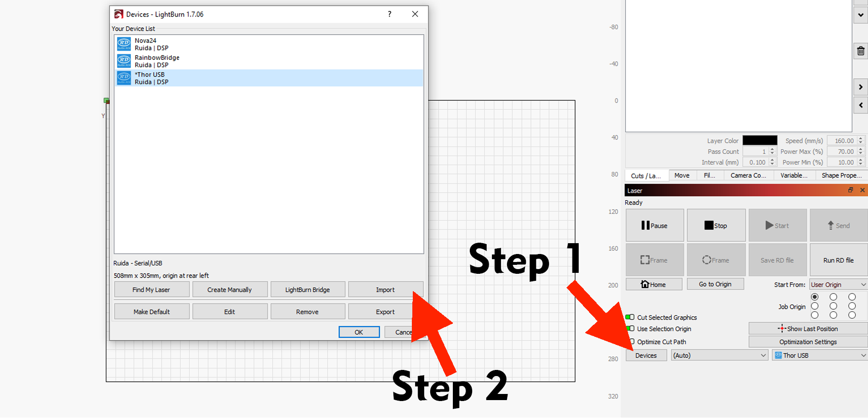This screenshot has height=418, width=868.
Task: Select top-left Job Origin radio
Action: tap(815, 297)
